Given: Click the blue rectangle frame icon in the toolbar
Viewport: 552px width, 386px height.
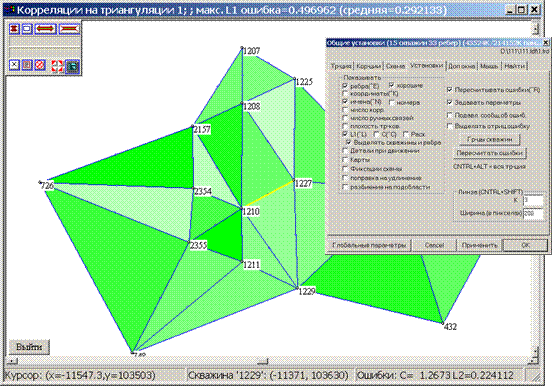Looking at the screenshot, I should tap(27, 29).
